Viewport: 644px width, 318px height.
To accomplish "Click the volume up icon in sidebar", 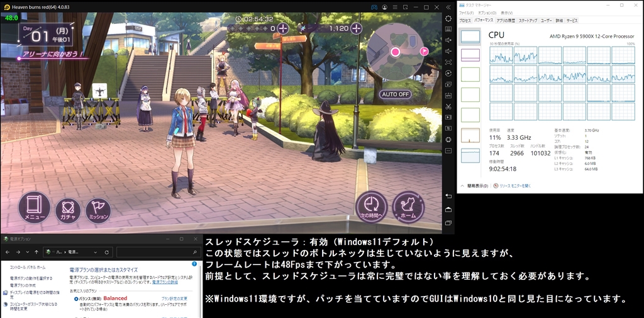I will 448,40.
